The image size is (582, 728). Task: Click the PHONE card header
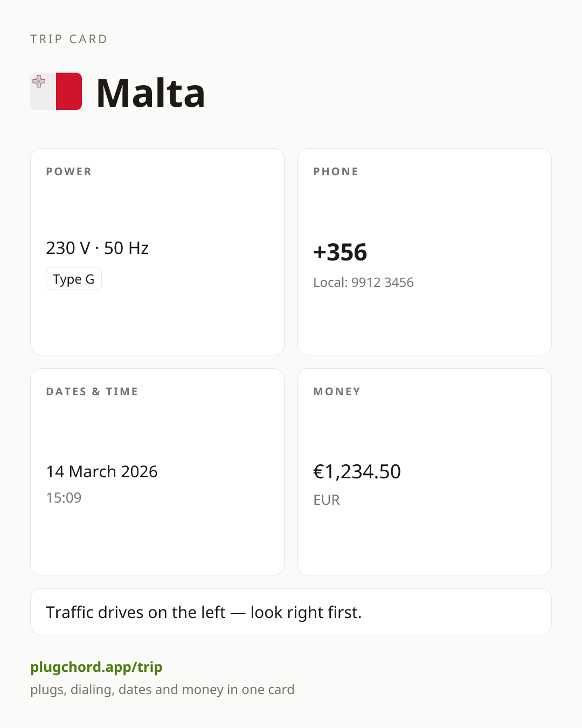click(336, 171)
